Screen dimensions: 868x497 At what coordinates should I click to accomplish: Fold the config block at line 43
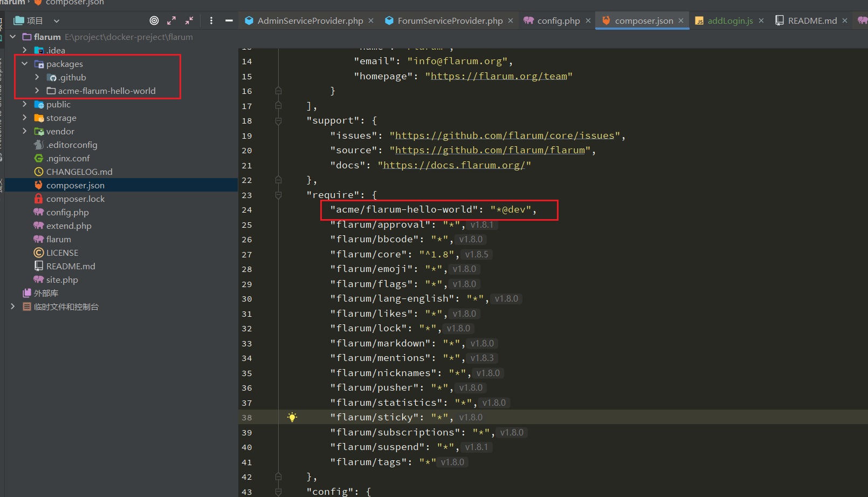point(278,492)
